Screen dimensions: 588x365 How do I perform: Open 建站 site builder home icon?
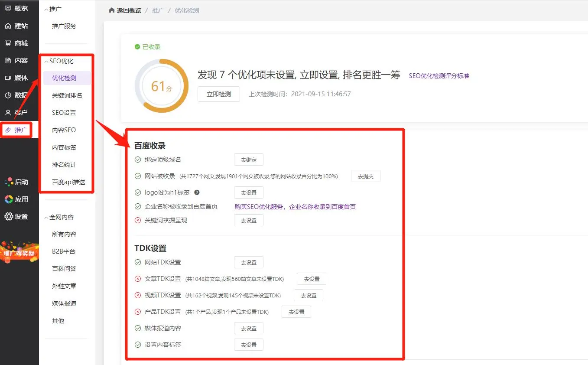8,26
